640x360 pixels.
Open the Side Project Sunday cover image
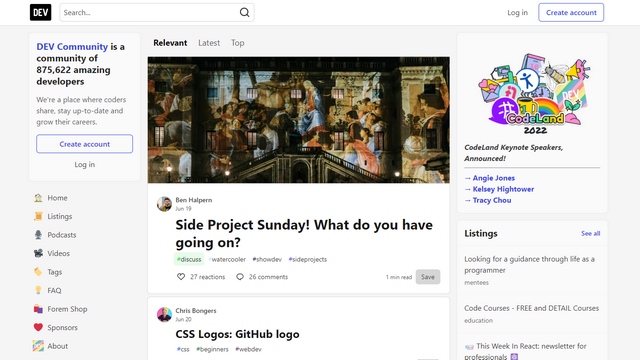[299, 120]
